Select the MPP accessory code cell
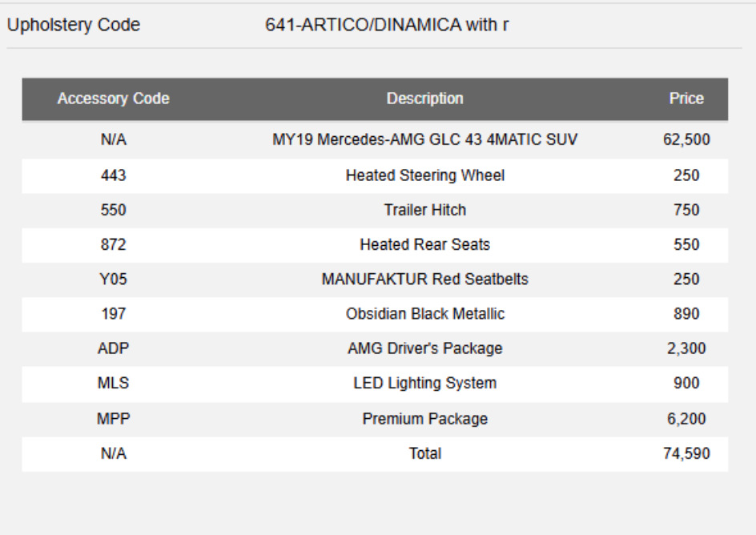 (x=113, y=419)
